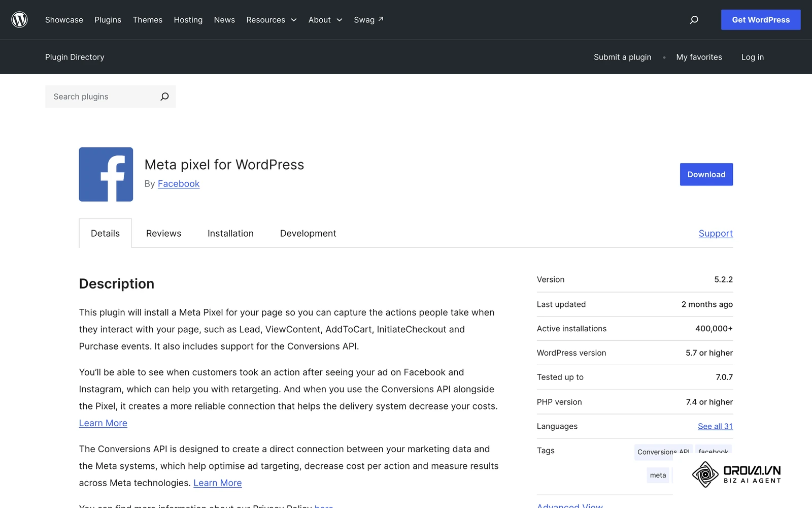Switch to the Reviews tab

point(163,233)
